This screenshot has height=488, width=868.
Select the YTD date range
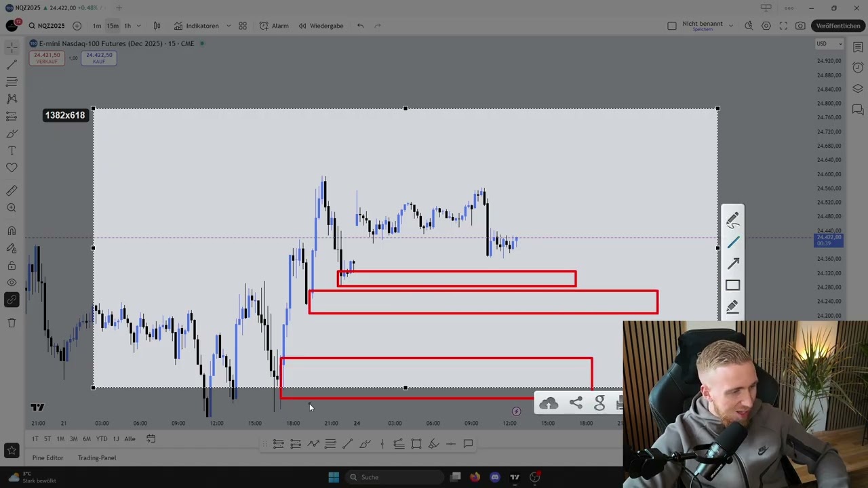tap(102, 439)
